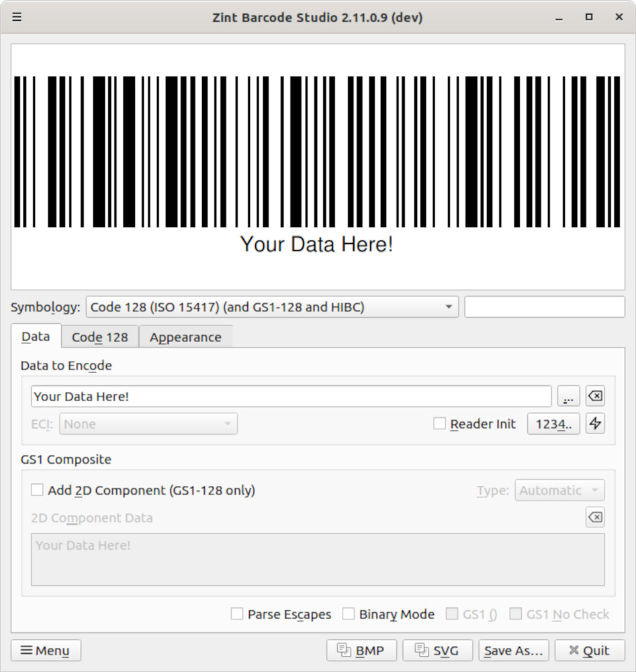
Task: Click Save As to save the barcode
Action: [x=513, y=650]
